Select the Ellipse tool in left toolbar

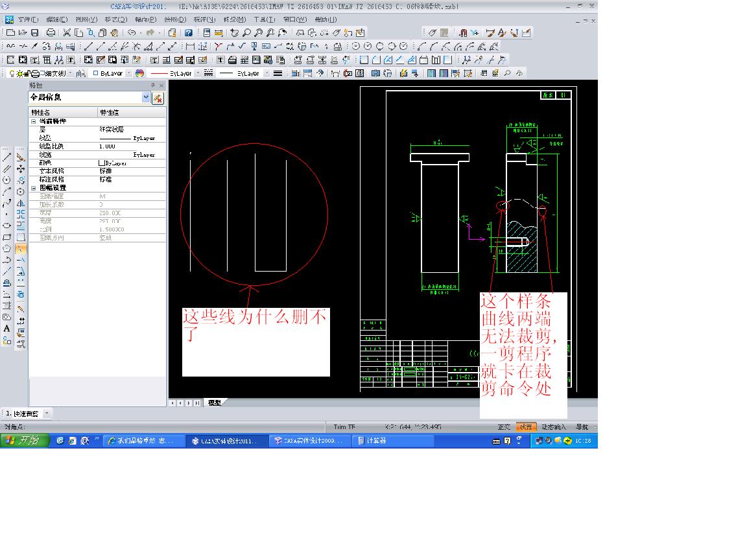click(x=6, y=226)
